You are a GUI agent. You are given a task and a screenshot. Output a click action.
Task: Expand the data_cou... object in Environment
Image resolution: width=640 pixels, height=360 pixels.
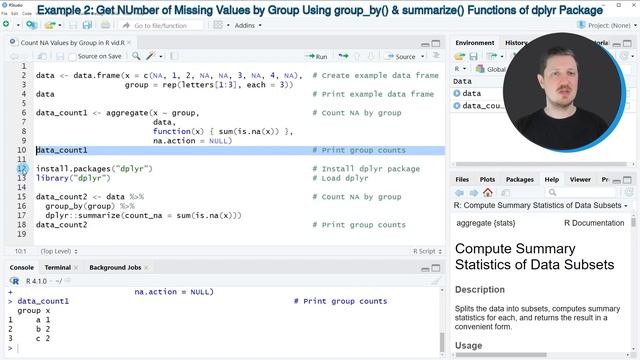[457, 106]
